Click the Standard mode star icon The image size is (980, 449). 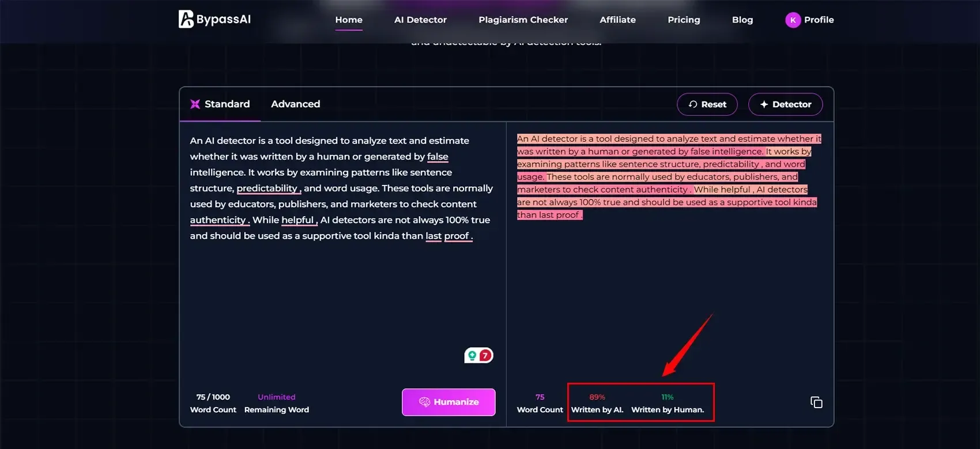tap(195, 104)
